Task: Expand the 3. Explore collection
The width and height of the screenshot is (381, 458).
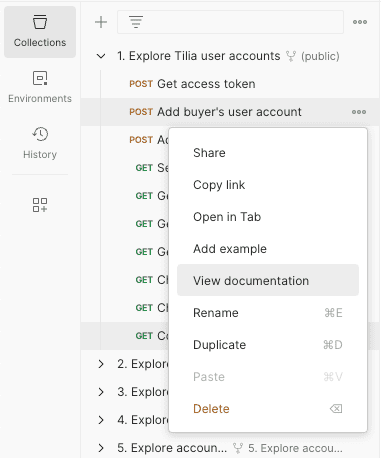Action: point(101,392)
